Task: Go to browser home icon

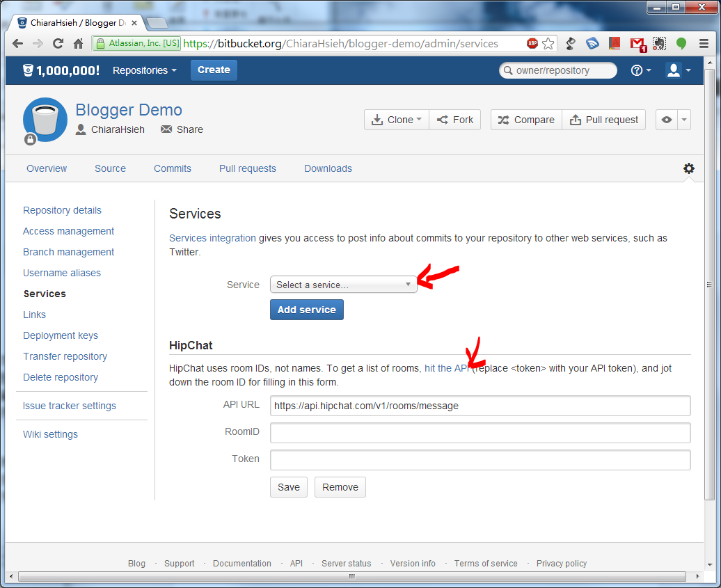Action: 78,44
